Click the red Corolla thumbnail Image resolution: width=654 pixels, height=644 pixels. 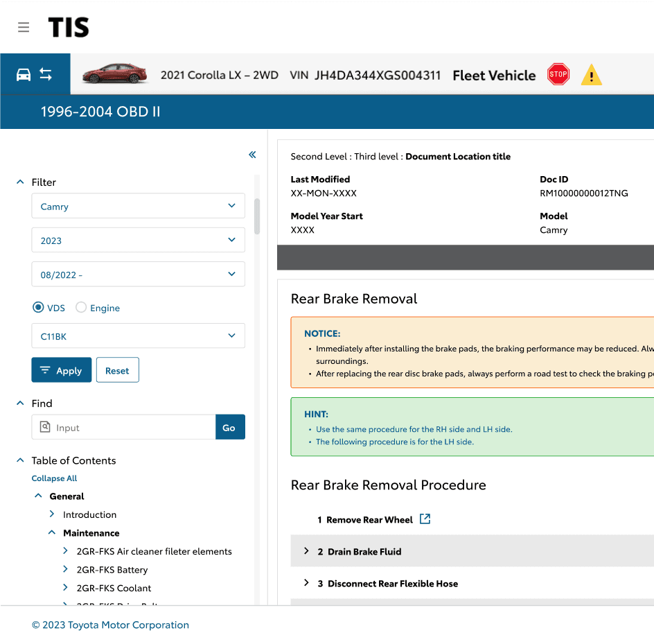(115, 73)
